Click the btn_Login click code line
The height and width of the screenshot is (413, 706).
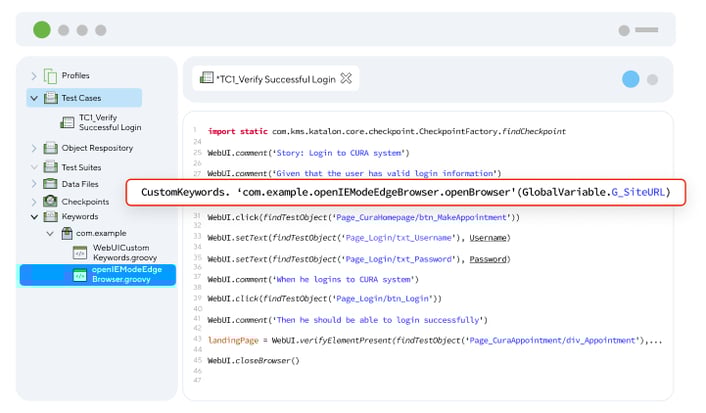click(x=324, y=299)
